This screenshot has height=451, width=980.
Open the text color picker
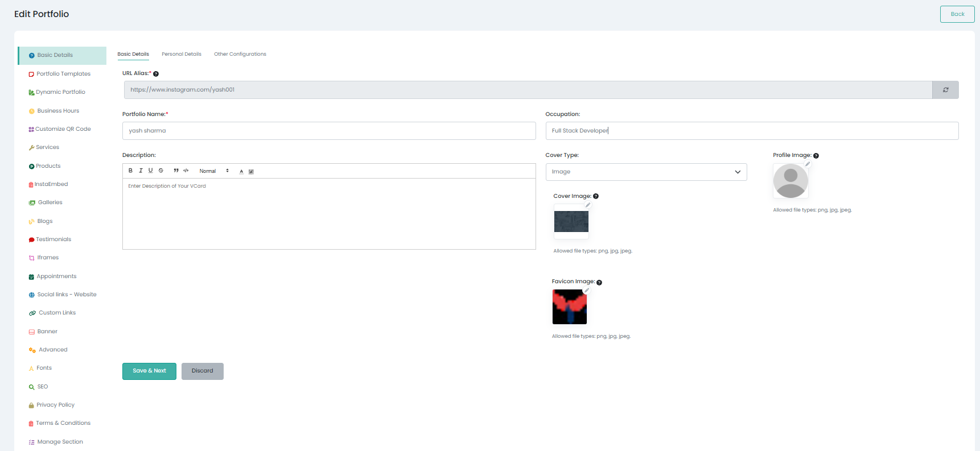(241, 171)
